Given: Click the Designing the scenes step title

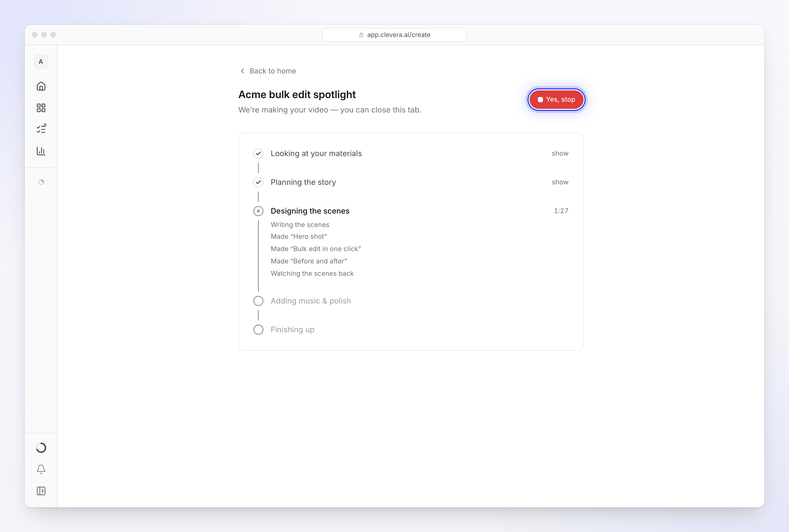Looking at the screenshot, I should point(310,211).
